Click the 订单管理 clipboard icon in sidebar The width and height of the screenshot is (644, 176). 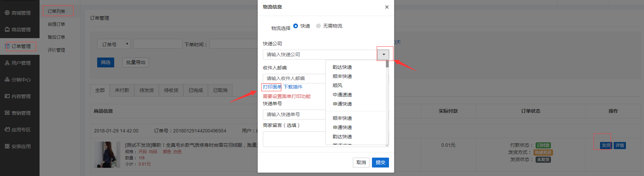click(x=7, y=46)
